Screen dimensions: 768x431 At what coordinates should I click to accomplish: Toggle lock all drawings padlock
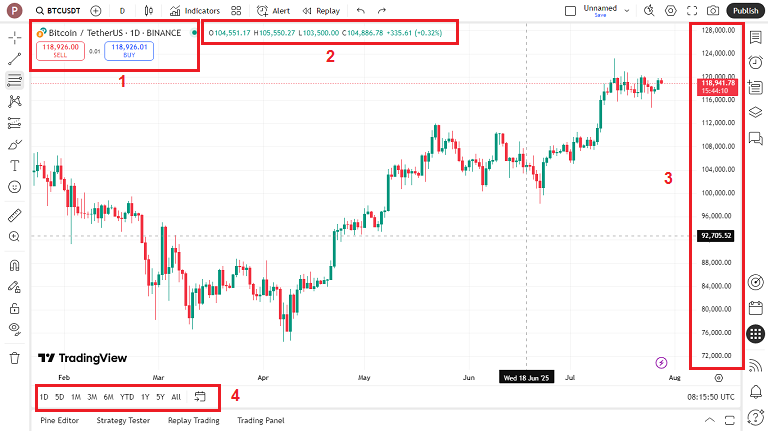(x=15, y=309)
